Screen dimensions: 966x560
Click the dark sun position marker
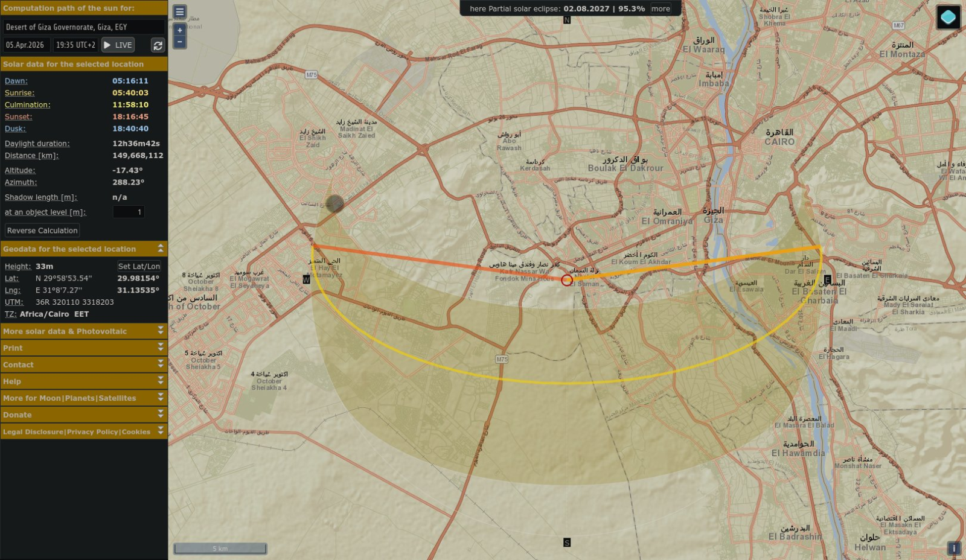tap(334, 203)
